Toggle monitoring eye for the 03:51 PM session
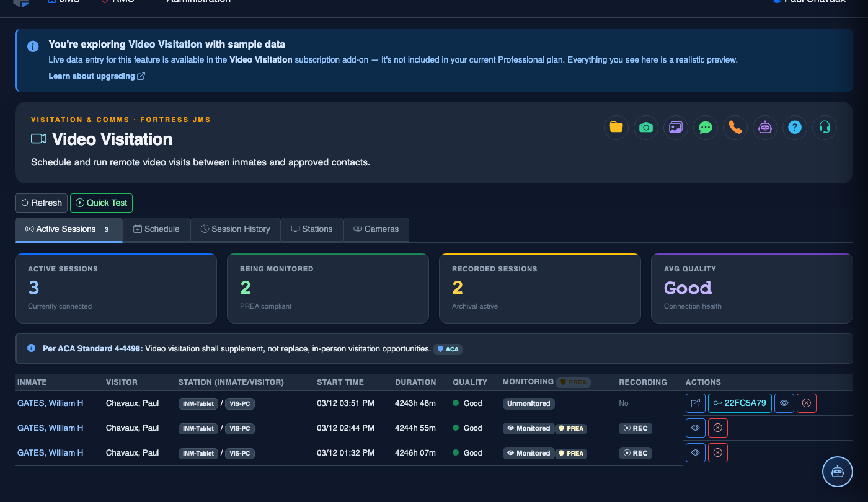 pos(784,403)
